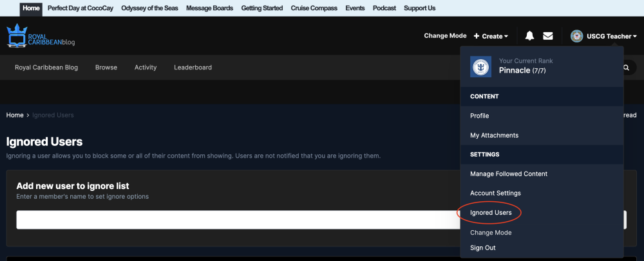Image resolution: width=644 pixels, height=261 pixels.
Task: Choose Manage Followed Content
Action: (x=509, y=174)
